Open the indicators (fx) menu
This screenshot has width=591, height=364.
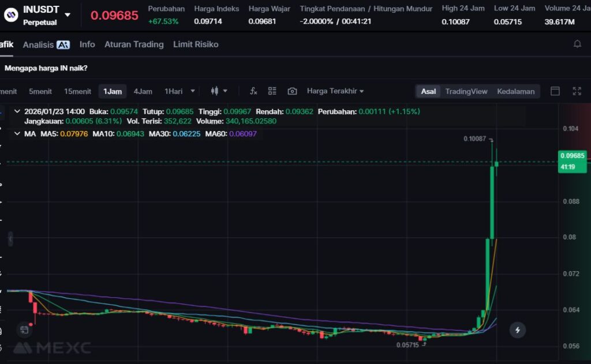tap(253, 91)
